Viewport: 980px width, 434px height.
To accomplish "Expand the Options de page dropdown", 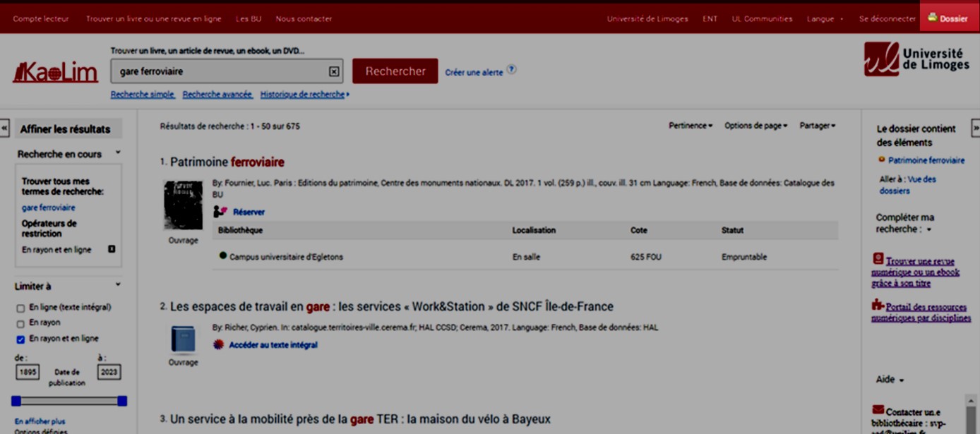I will (x=755, y=126).
